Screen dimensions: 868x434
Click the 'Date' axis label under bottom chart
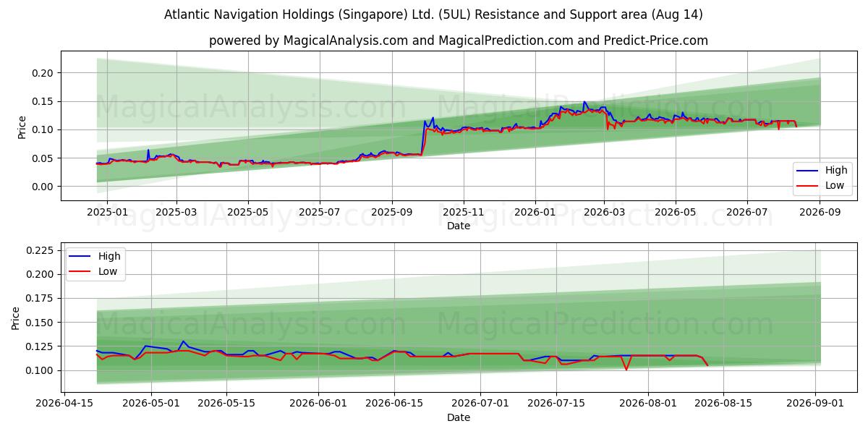[459, 417]
